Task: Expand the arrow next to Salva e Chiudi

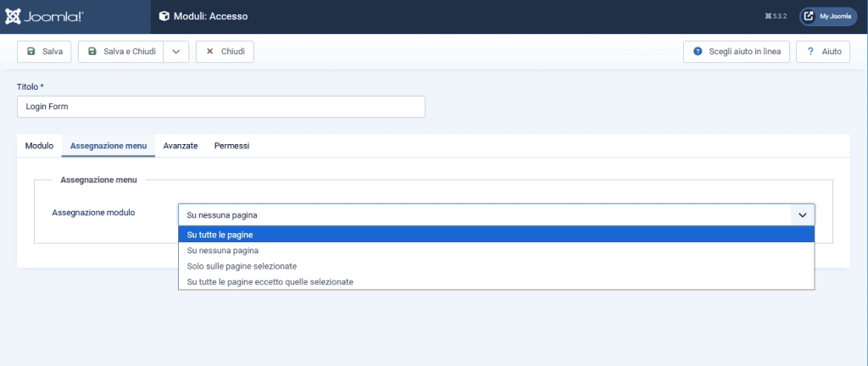Action: [175, 52]
